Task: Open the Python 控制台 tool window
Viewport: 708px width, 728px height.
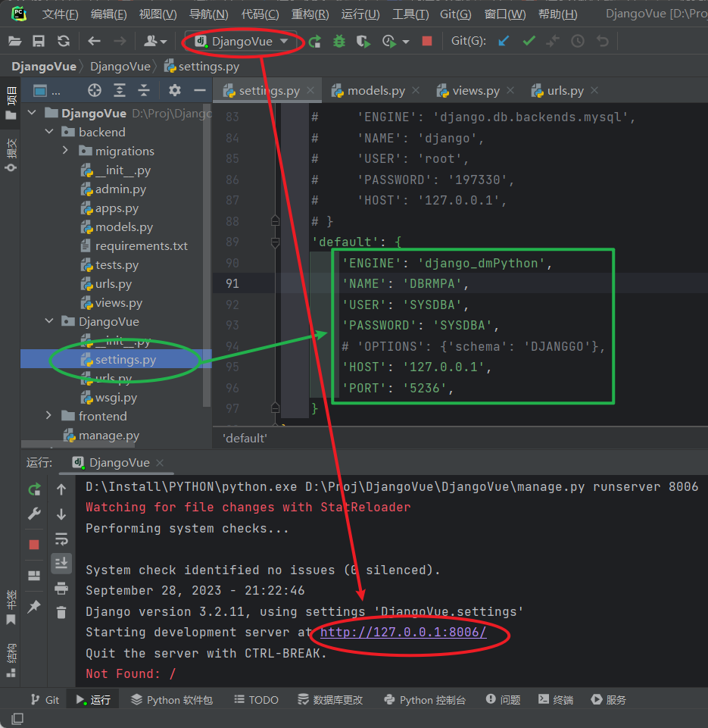Action: click(425, 700)
